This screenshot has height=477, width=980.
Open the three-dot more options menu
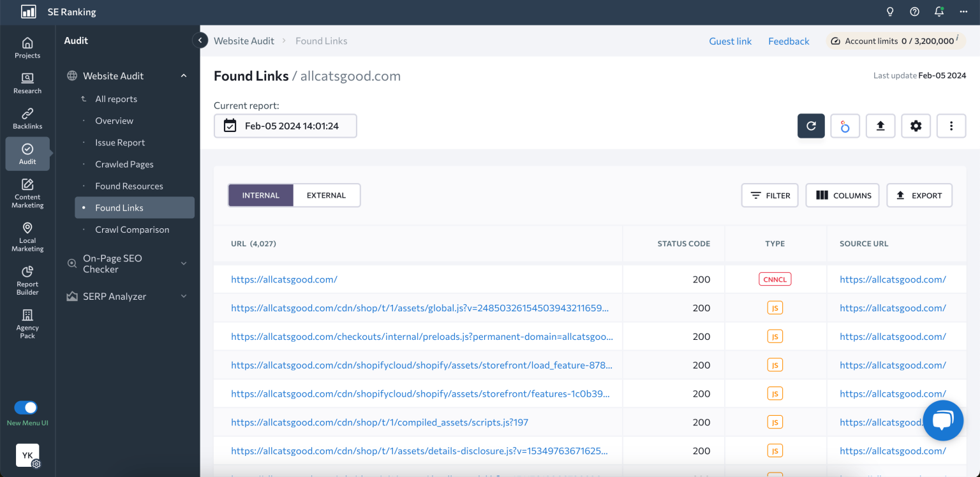(951, 126)
